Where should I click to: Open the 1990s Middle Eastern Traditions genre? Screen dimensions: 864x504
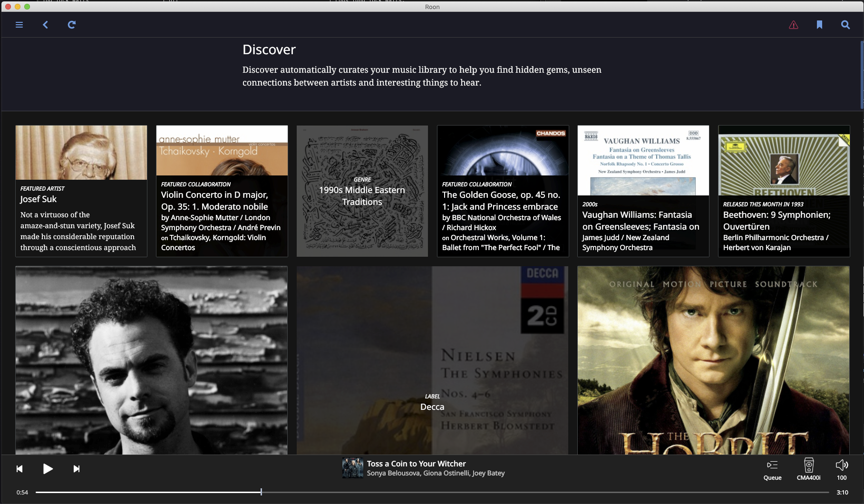[x=362, y=191]
